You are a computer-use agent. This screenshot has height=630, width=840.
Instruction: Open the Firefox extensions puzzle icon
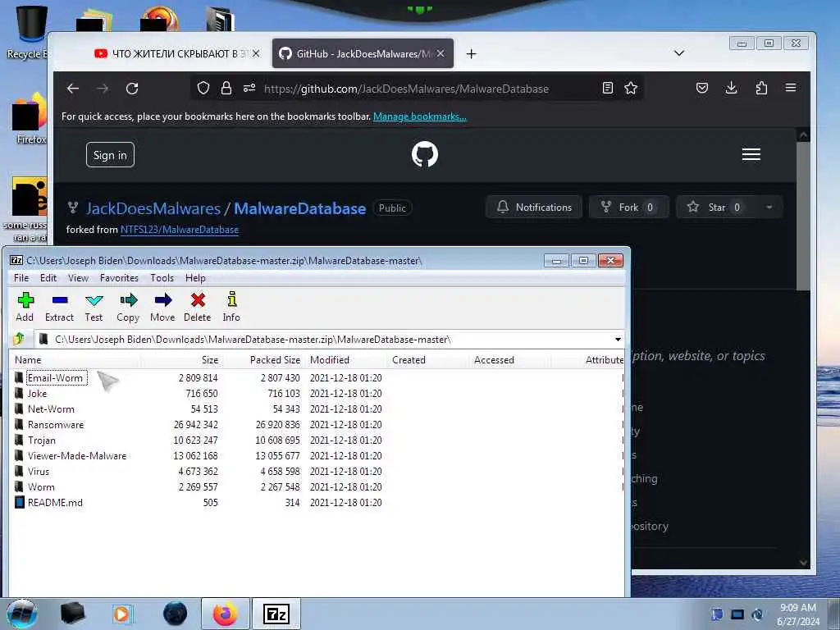click(x=761, y=88)
